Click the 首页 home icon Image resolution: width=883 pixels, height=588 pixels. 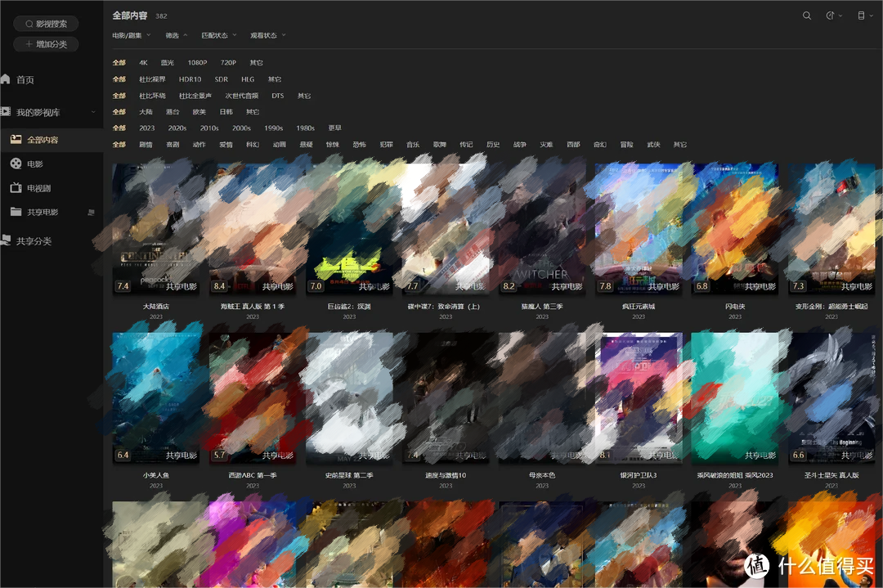point(6,79)
